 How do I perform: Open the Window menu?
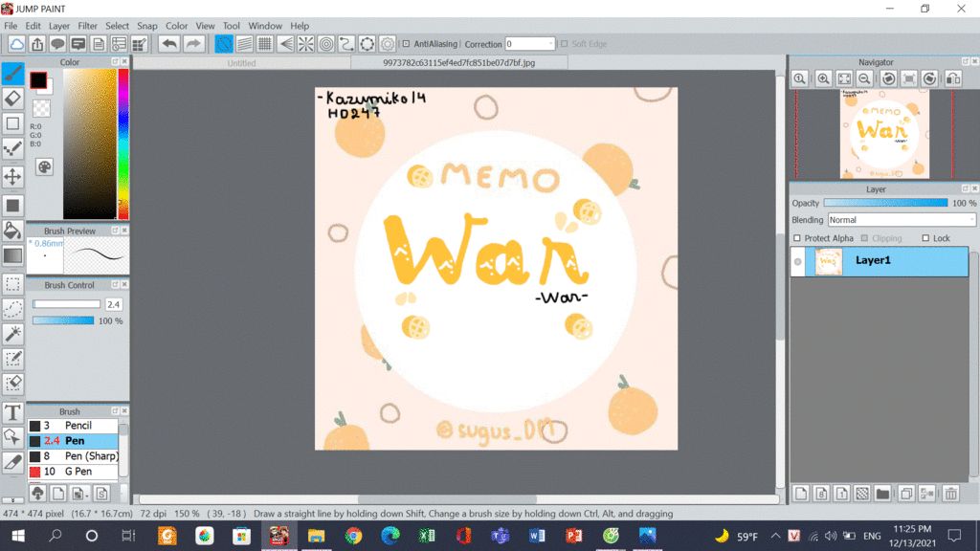(x=265, y=26)
